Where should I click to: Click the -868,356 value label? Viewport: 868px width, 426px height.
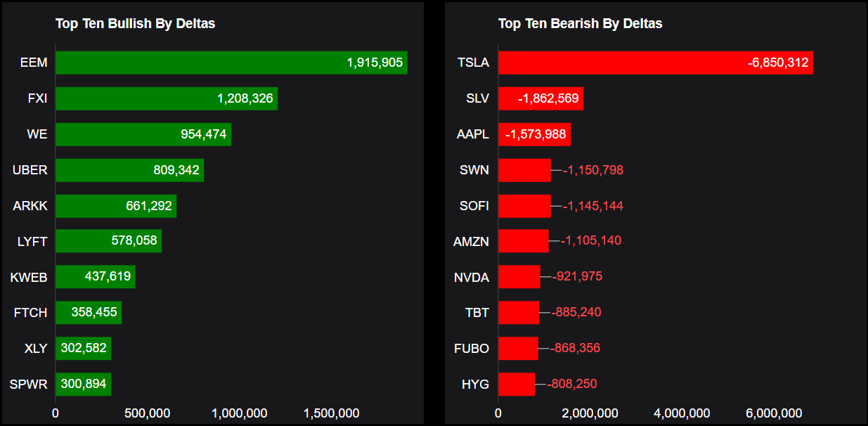click(576, 349)
